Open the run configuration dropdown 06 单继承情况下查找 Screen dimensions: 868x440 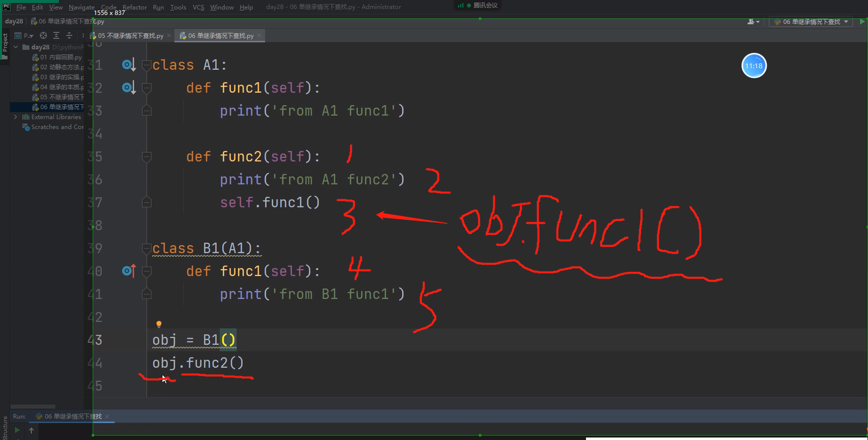click(811, 21)
